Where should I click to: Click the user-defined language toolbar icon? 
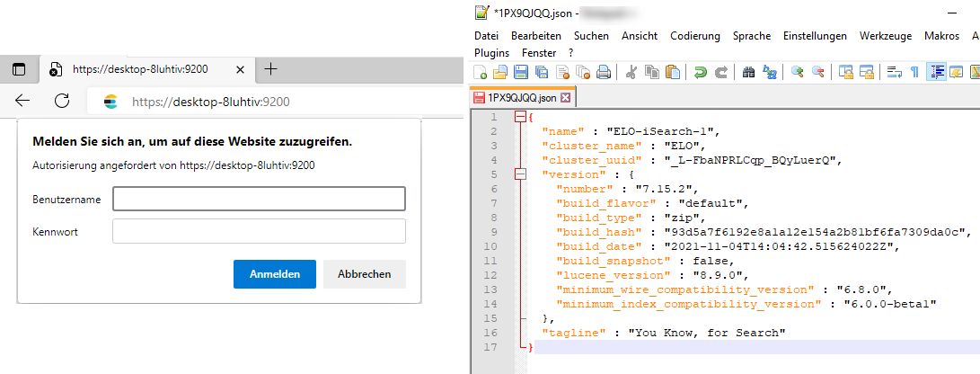point(957,73)
